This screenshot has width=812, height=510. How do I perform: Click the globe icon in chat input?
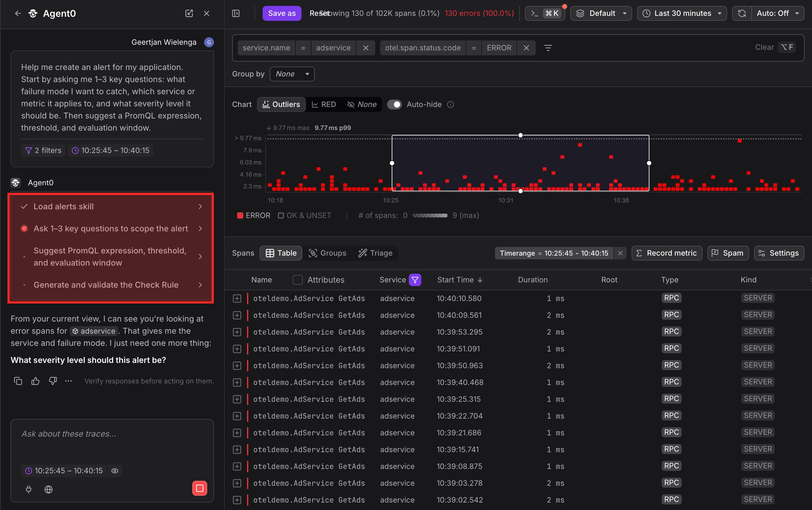[49, 489]
